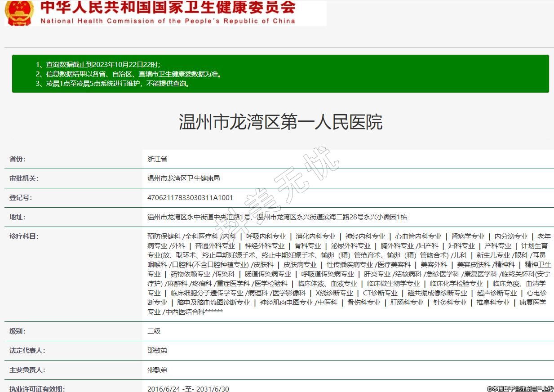The height and width of the screenshot is (392, 554).
Task: Click the 省份 row label
Action: pyautogui.click(x=18, y=159)
